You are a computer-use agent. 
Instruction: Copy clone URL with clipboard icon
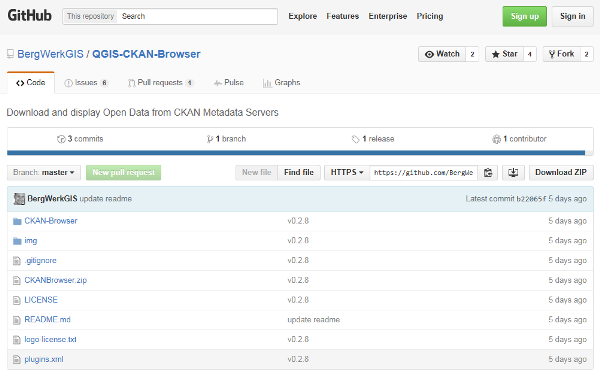[x=488, y=173]
